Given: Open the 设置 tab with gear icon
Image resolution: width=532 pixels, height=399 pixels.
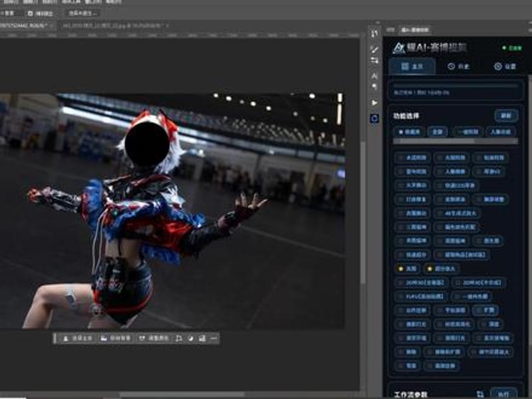Looking at the screenshot, I should (505, 66).
